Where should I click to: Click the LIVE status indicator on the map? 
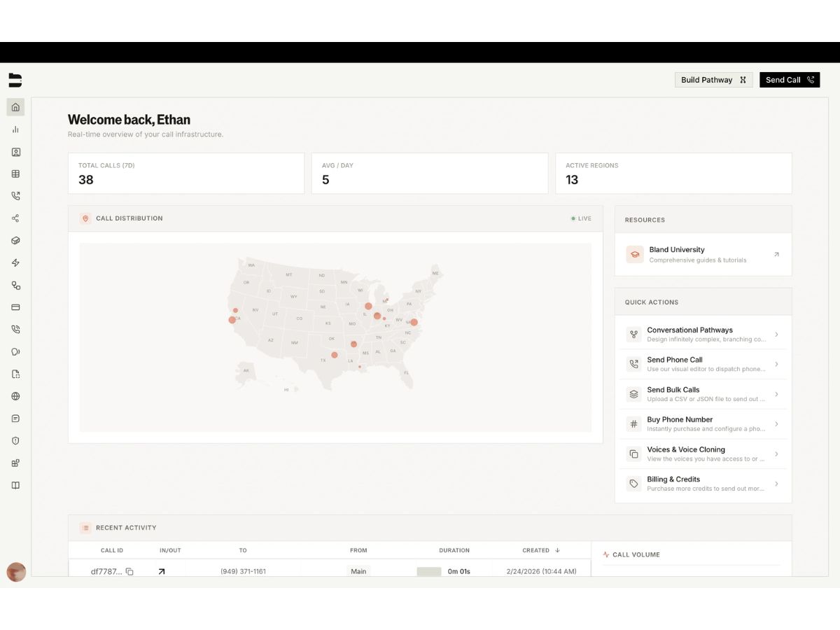[581, 218]
